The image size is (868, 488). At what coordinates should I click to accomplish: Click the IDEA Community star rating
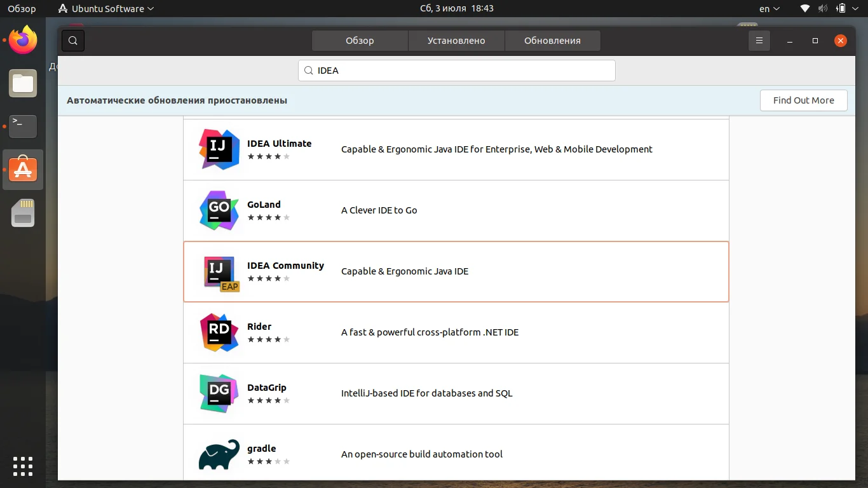pyautogui.click(x=269, y=278)
